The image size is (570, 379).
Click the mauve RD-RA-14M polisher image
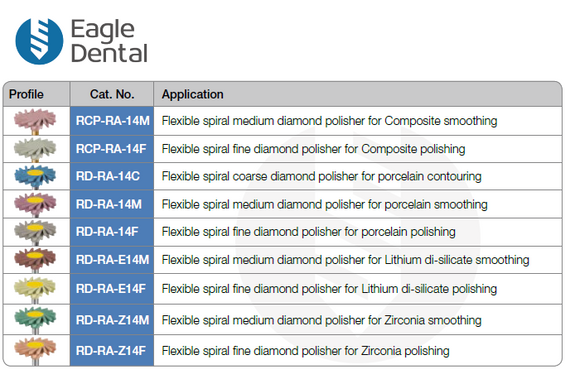(35, 205)
